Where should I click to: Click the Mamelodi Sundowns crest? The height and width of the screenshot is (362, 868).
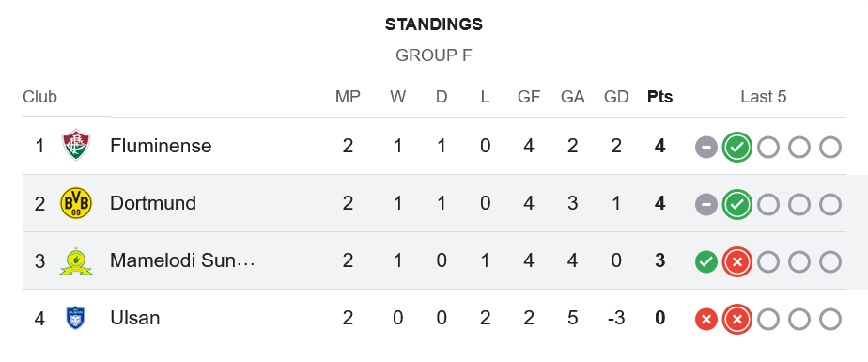pos(76,260)
